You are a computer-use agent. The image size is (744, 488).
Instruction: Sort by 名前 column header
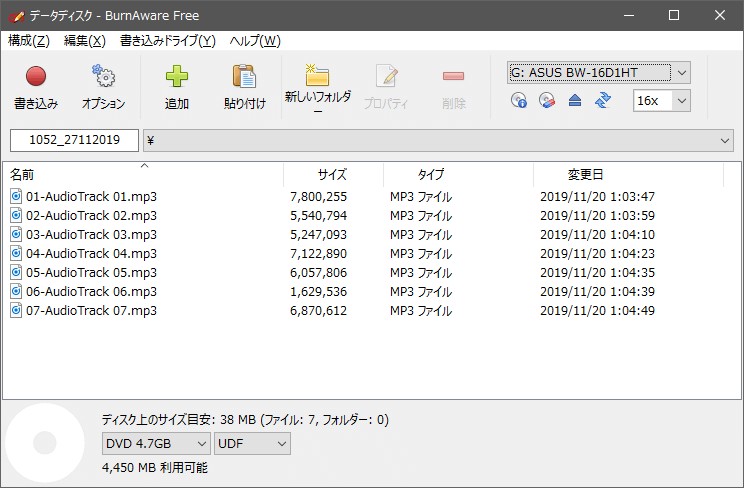coord(142,175)
